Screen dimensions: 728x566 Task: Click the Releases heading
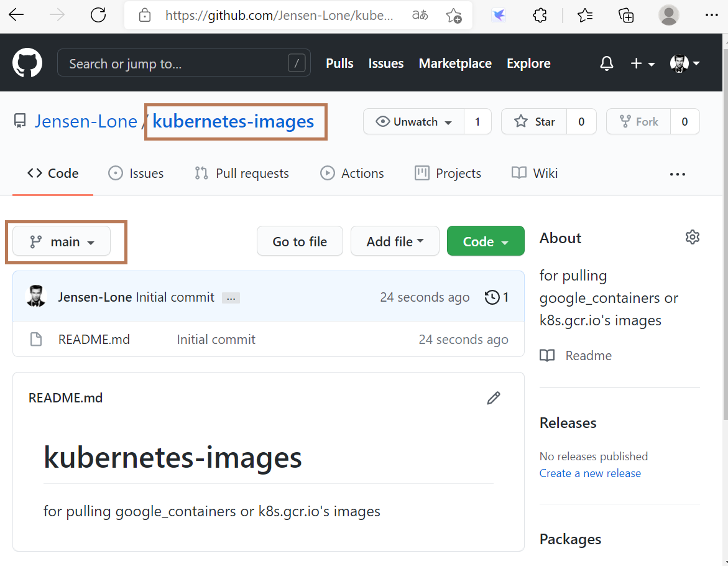[x=568, y=423]
